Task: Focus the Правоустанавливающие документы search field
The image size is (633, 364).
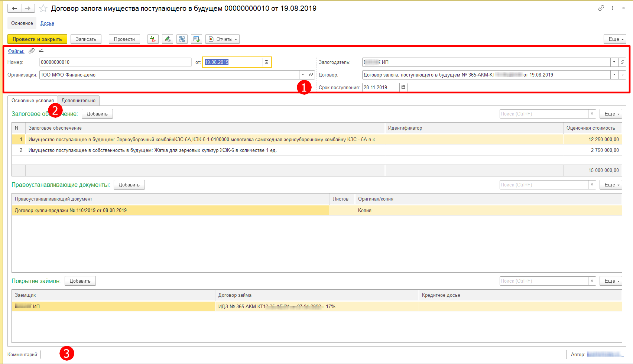Action: pyautogui.click(x=544, y=185)
